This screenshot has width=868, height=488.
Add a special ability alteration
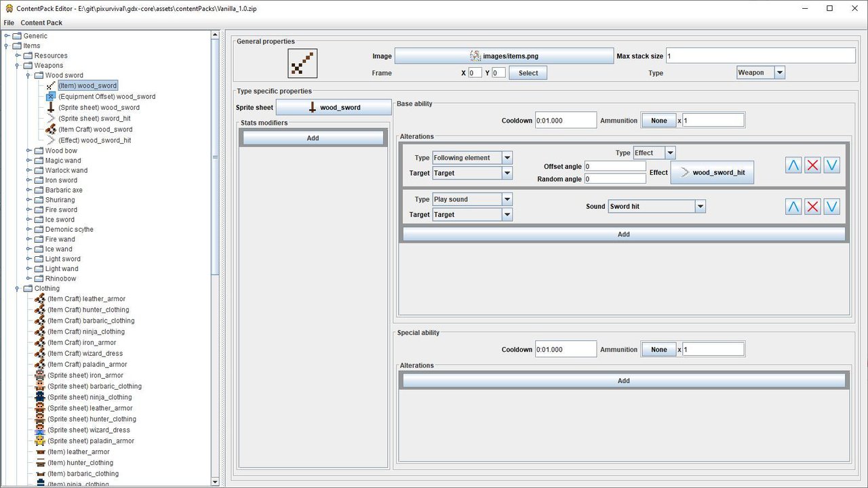pyautogui.click(x=624, y=381)
